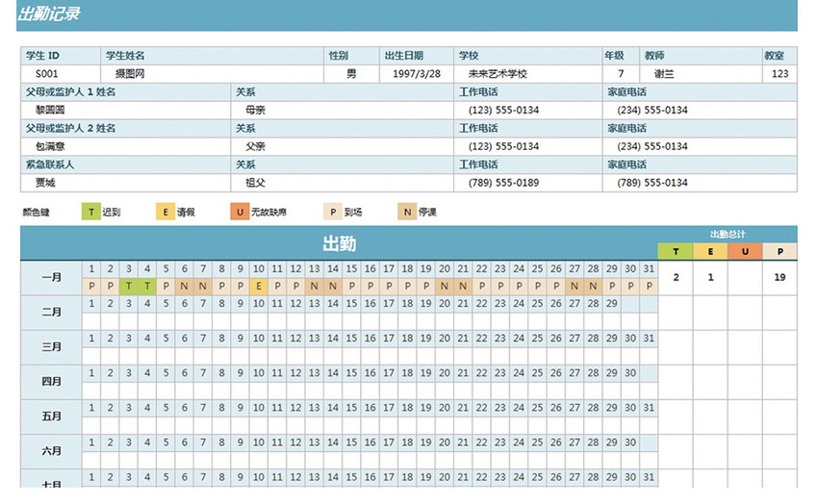Click guardian 2 name 包满意
Image resolution: width=818 pixels, height=504 pixels.
pyautogui.click(x=126, y=146)
